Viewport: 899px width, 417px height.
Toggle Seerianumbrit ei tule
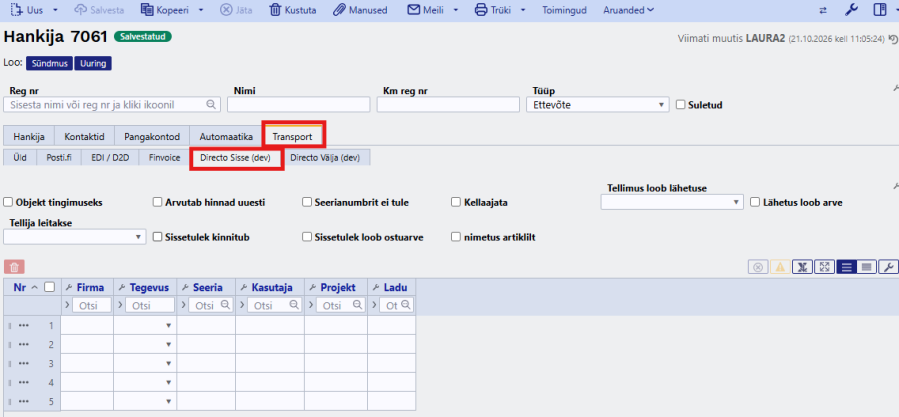(307, 202)
